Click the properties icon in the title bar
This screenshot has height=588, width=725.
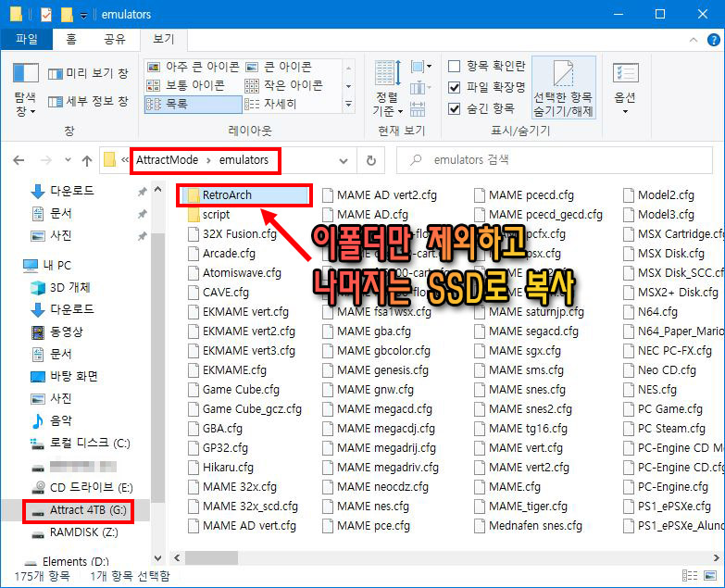[46, 15]
